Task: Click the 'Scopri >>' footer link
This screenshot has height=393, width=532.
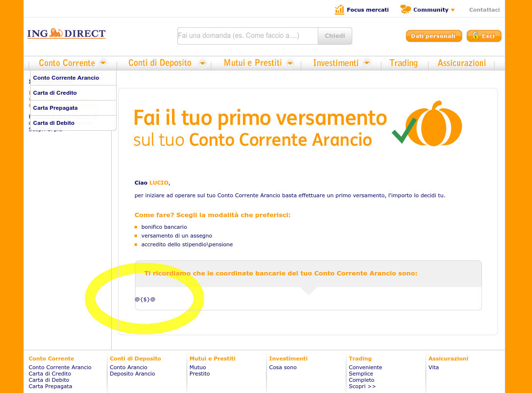Action: coord(362,386)
